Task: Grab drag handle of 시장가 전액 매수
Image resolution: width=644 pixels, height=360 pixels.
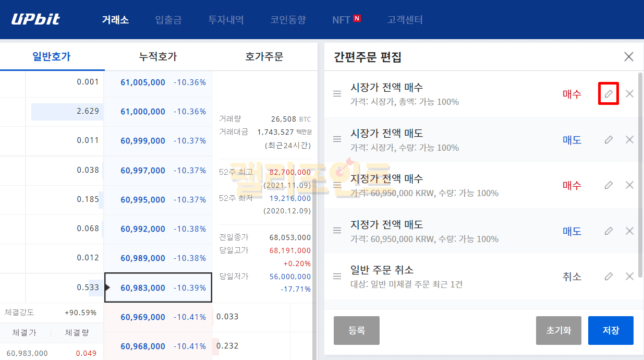Action: click(337, 94)
